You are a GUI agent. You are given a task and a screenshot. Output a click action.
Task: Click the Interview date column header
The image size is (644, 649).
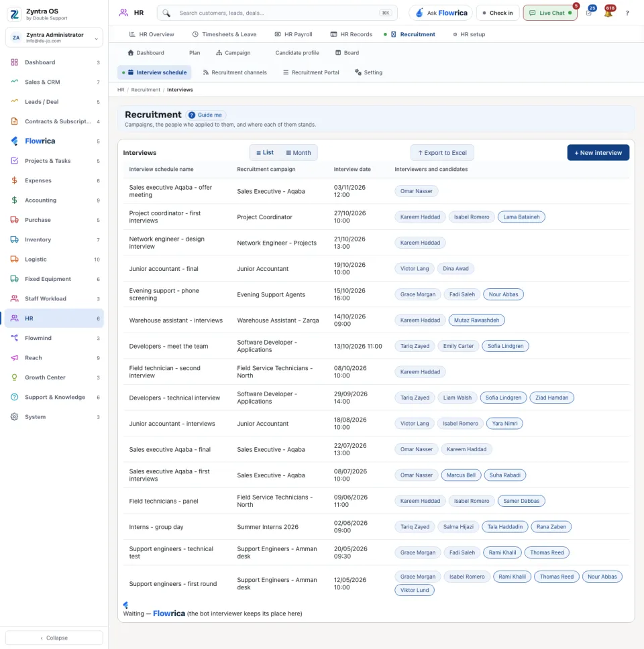point(352,169)
